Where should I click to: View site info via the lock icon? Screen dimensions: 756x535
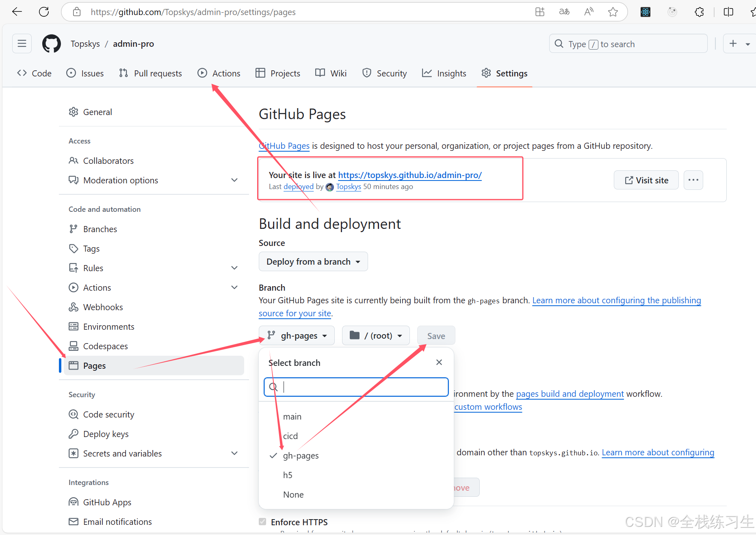pos(77,12)
